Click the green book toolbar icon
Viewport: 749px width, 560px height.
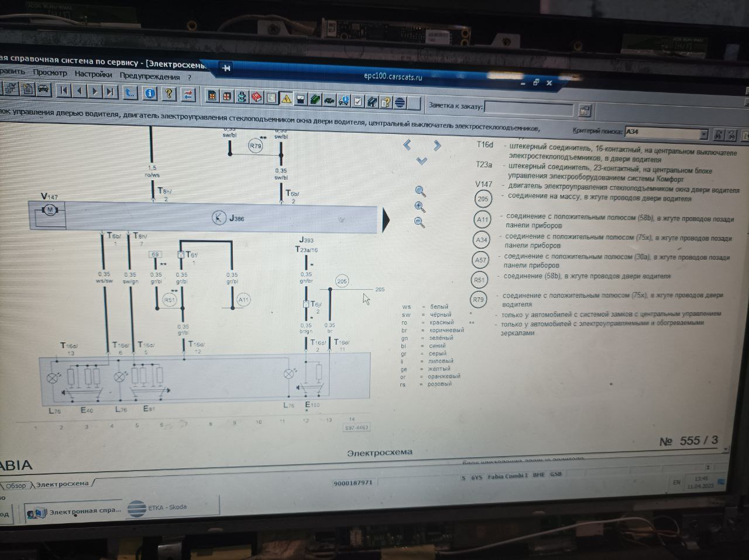coord(315,99)
